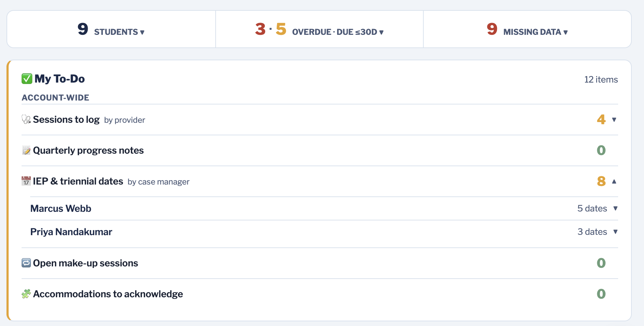644x326 pixels.
Task: Open the 9 Students dropdown
Action: (111, 29)
